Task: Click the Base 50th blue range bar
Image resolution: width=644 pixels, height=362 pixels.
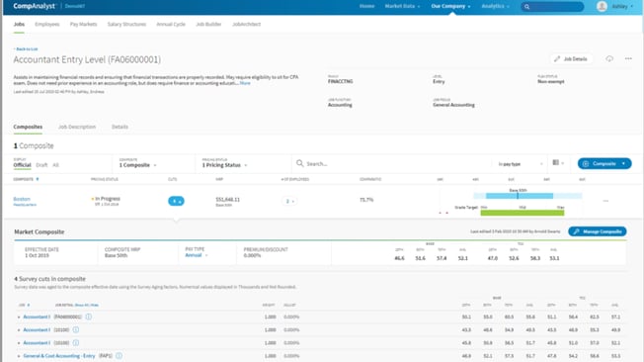Action: coord(520,196)
